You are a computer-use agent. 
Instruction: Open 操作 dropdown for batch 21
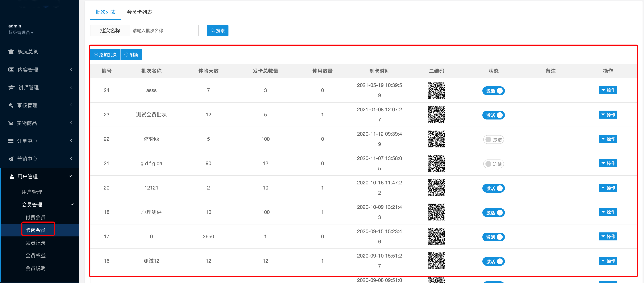click(x=608, y=163)
